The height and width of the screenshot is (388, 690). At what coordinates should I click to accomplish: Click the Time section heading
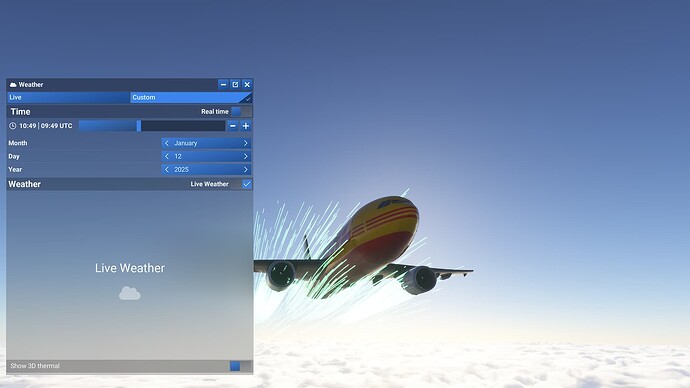coord(20,112)
